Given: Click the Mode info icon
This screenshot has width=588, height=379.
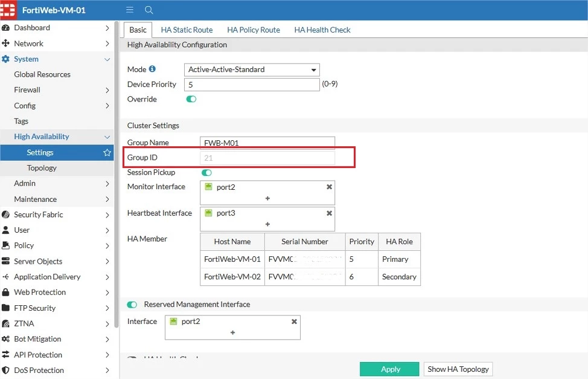Looking at the screenshot, I should [152, 69].
